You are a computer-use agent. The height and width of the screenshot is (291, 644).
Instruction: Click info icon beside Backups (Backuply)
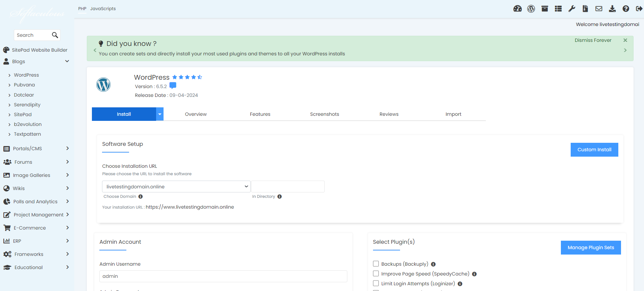tap(433, 264)
